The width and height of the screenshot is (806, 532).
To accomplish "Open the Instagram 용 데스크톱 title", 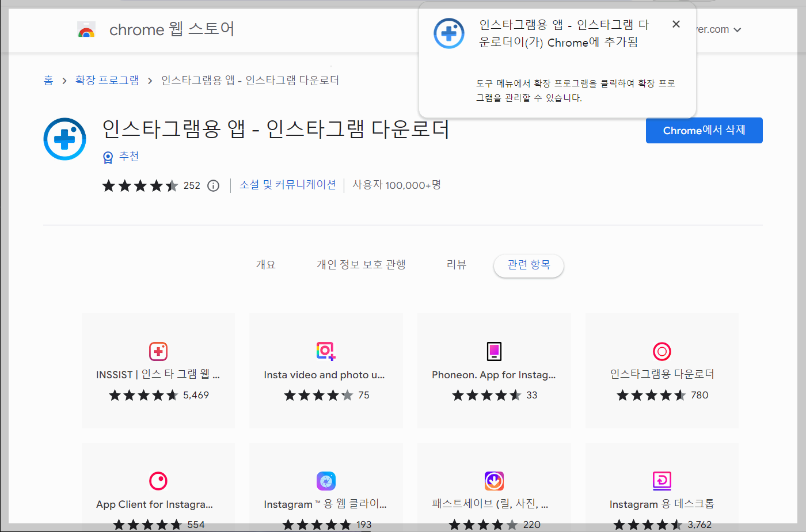I will (x=662, y=504).
